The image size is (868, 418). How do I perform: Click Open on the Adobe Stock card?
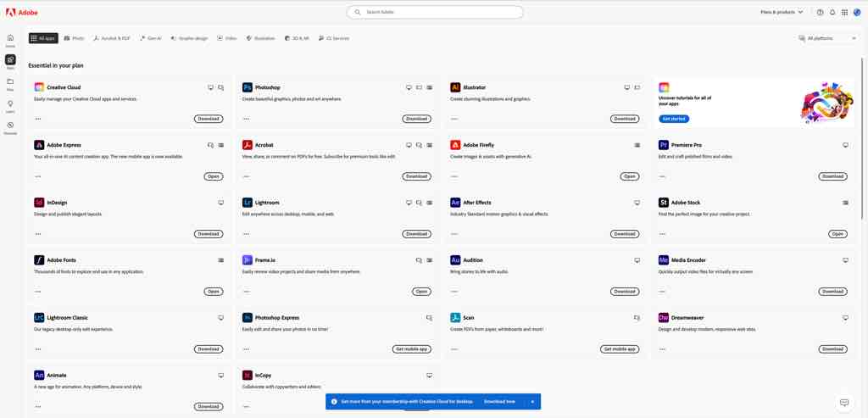point(837,234)
